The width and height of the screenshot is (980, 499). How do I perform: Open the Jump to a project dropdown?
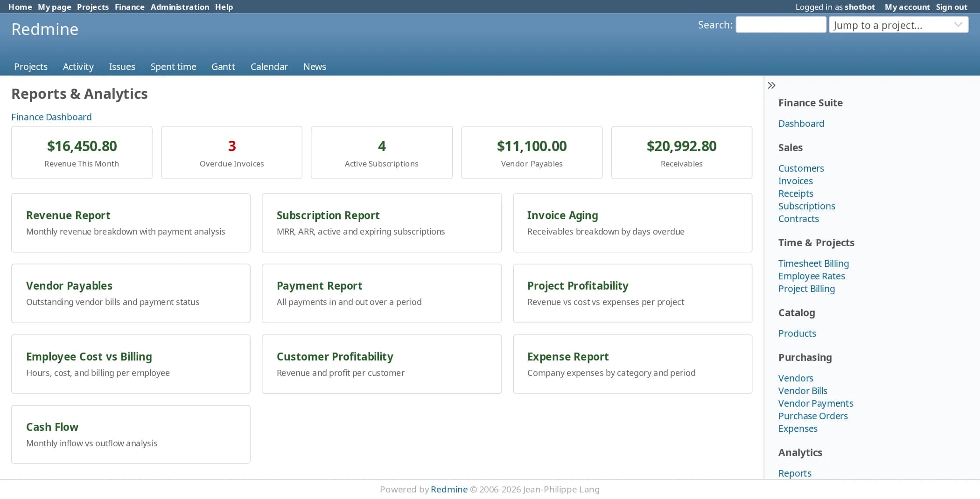[898, 25]
